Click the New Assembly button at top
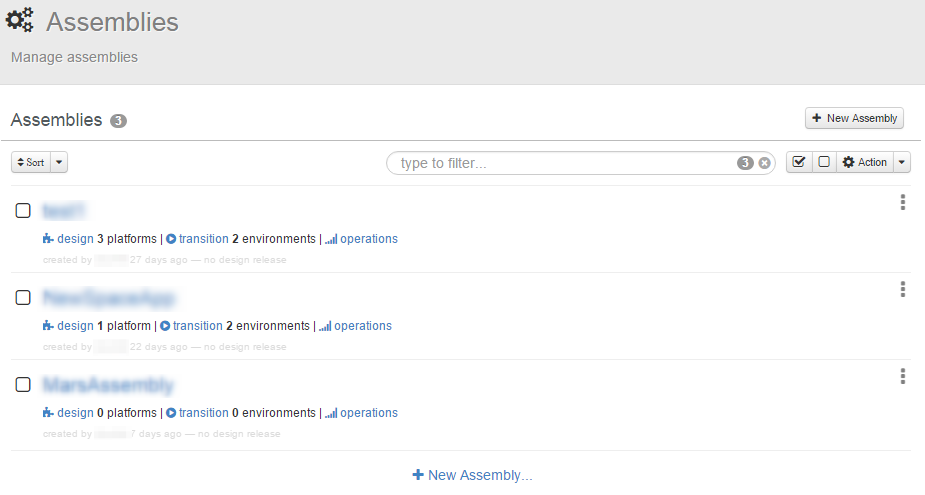 854,118
